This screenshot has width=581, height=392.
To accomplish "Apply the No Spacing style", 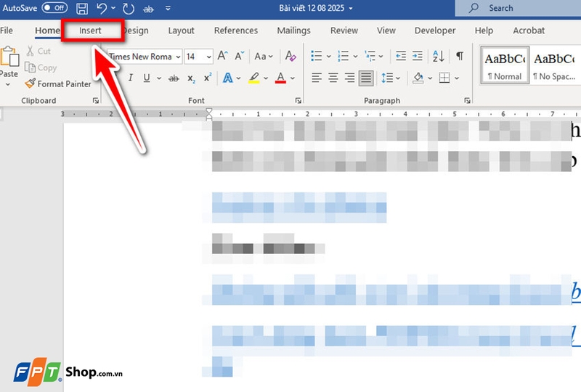I will (x=554, y=65).
